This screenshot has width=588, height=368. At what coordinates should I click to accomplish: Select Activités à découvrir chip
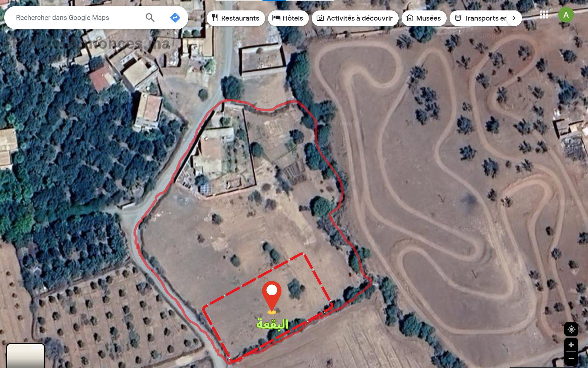point(355,18)
